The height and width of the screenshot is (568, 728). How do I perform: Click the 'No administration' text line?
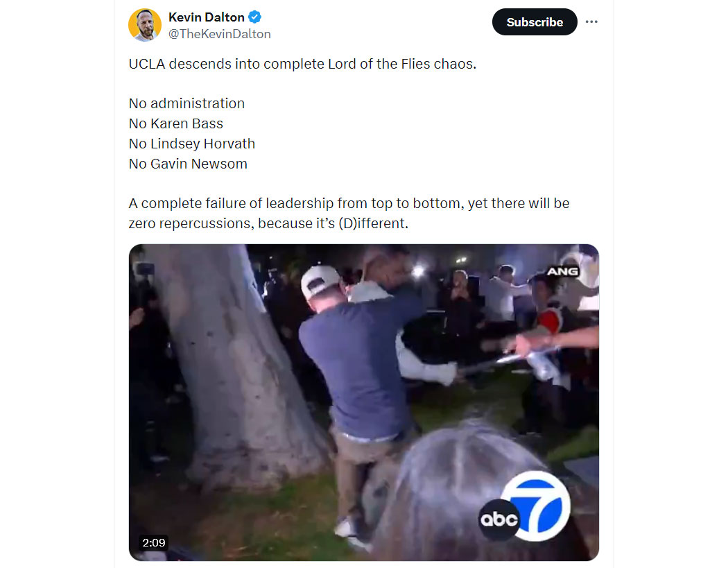point(187,103)
